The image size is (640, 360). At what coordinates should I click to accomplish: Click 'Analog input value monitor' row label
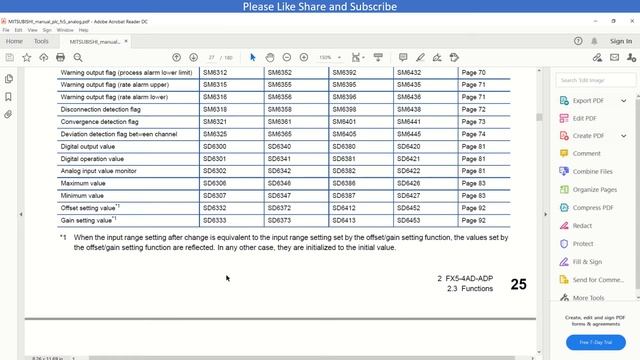coord(98,171)
